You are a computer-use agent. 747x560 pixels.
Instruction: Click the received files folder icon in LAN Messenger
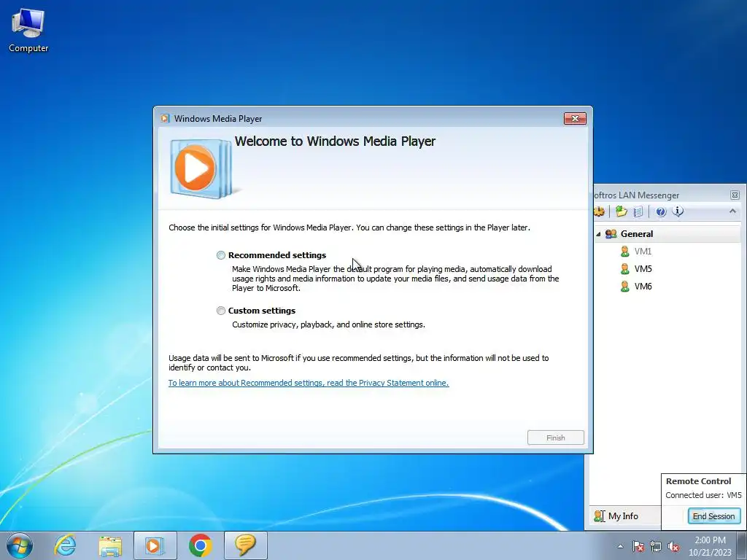click(x=621, y=211)
